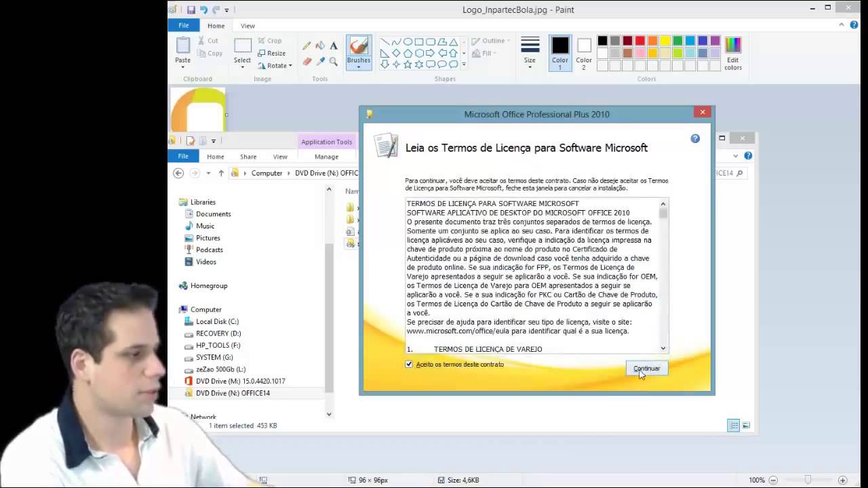Click the Explorer navigation pane scroll down arrow
The width and height of the screenshot is (868, 488).
tap(329, 414)
